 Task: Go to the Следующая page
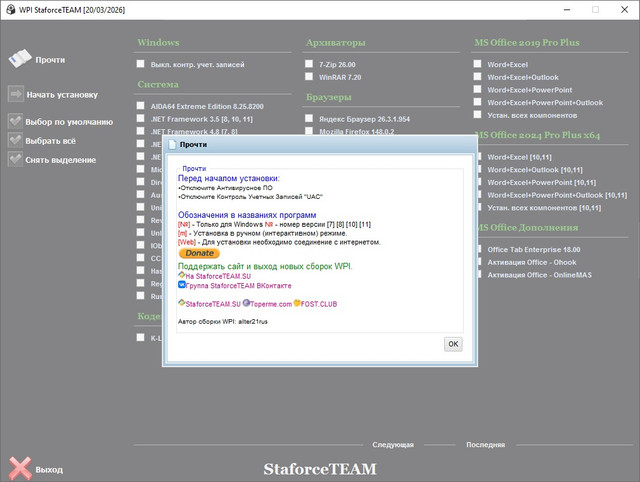click(393, 444)
